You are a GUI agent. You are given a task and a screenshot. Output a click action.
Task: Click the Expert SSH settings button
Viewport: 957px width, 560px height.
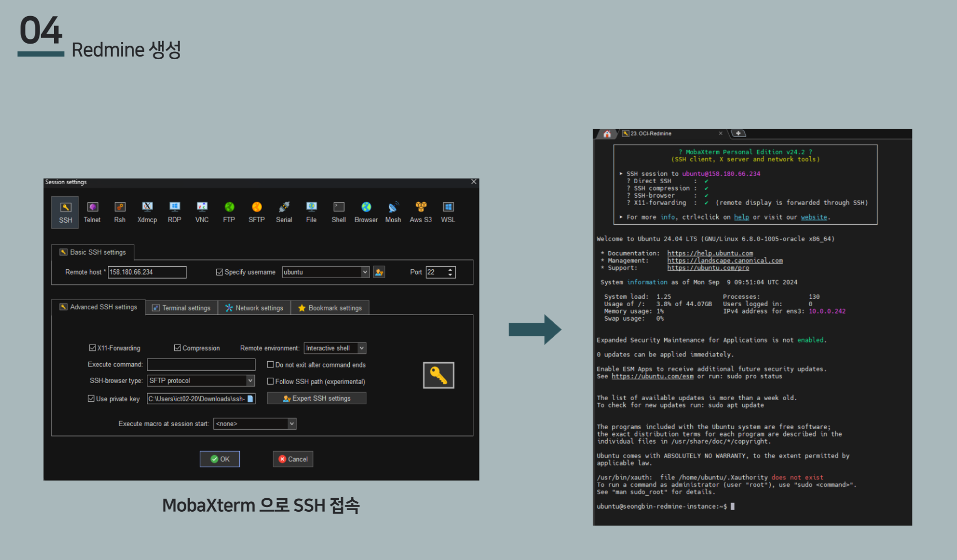pyautogui.click(x=317, y=398)
